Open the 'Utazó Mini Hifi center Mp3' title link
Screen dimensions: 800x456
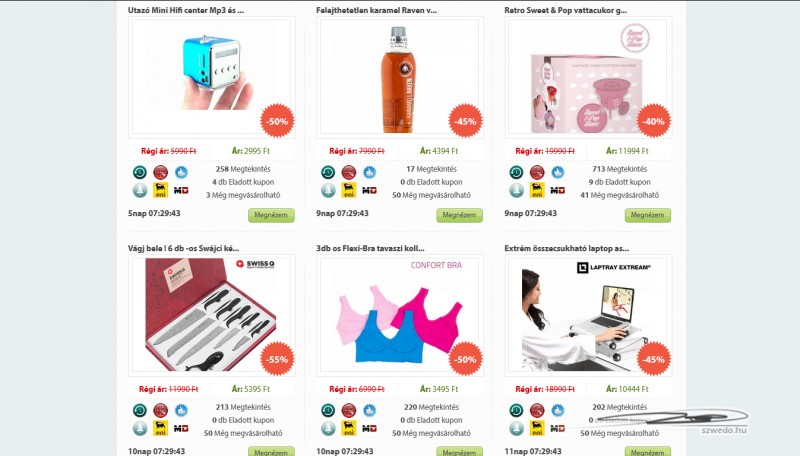coord(186,10)
